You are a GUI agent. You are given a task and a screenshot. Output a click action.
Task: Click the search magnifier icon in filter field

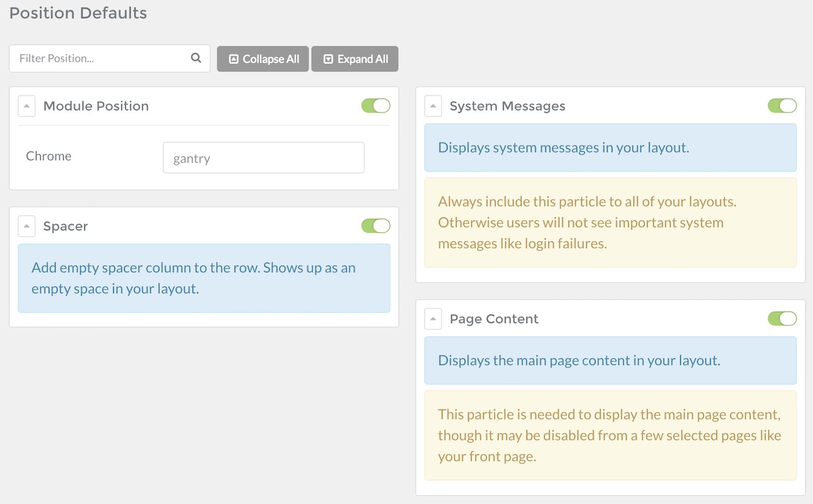pyautogui.click(x=196, y=58)
